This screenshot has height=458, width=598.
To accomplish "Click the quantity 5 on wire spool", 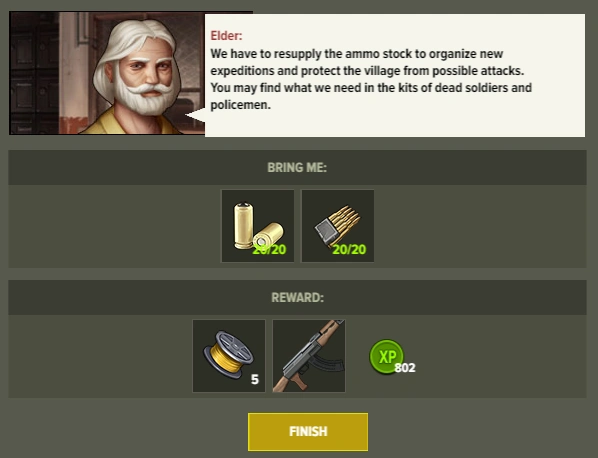I will 255,379.
